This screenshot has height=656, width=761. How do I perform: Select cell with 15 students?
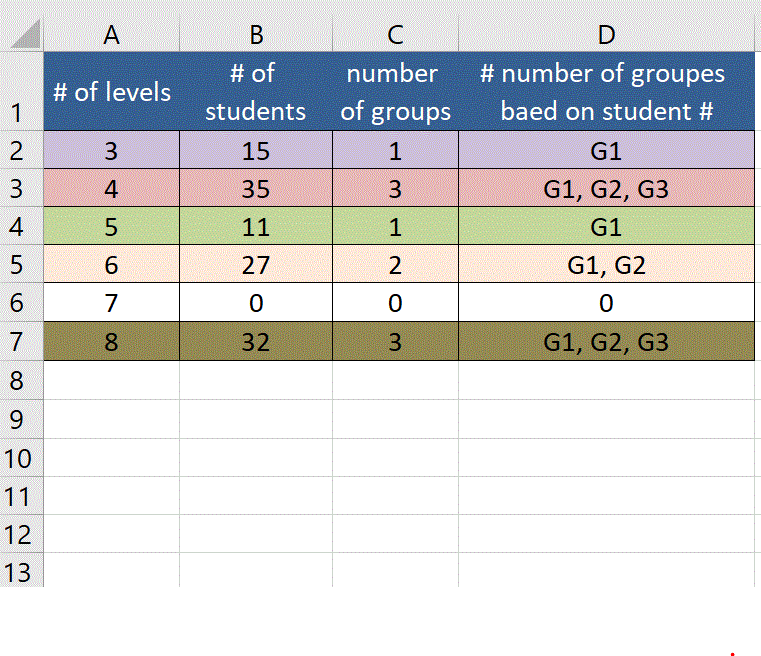[x=256, y=150]
